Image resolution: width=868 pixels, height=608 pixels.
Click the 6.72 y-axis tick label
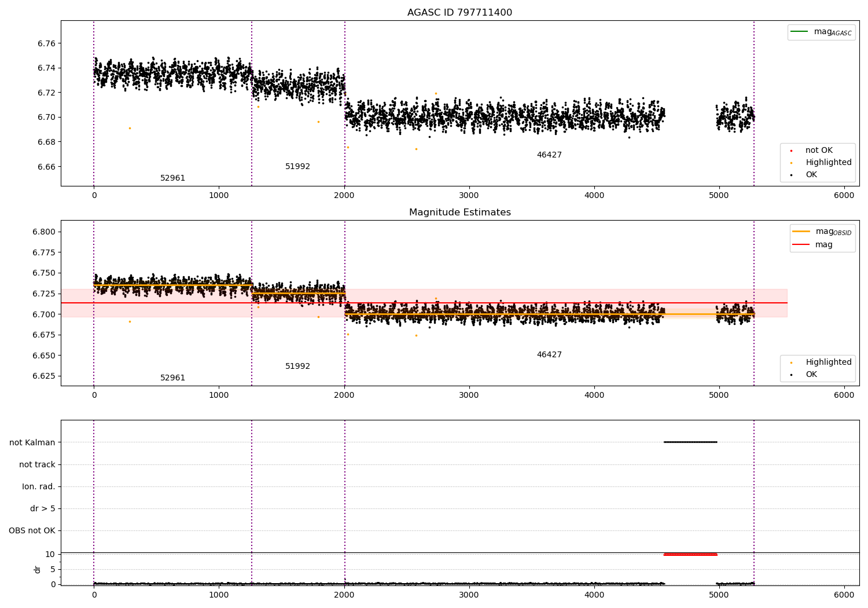46,93
